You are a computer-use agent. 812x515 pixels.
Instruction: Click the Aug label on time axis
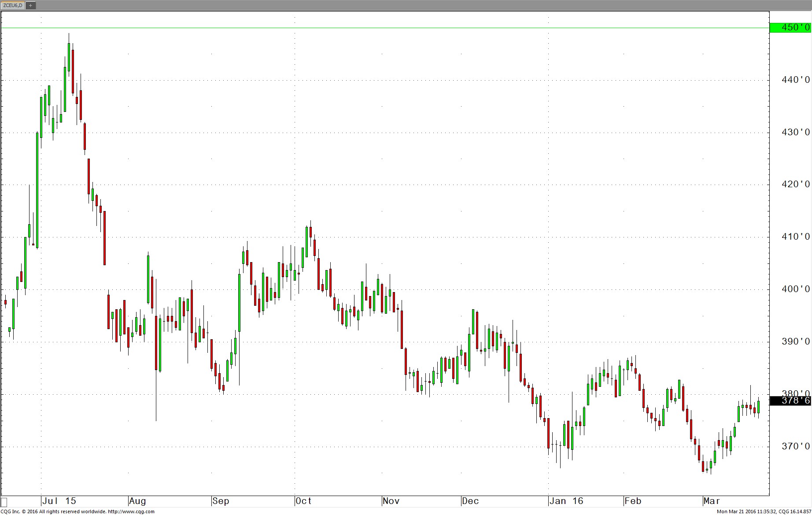tap(138, 501)
